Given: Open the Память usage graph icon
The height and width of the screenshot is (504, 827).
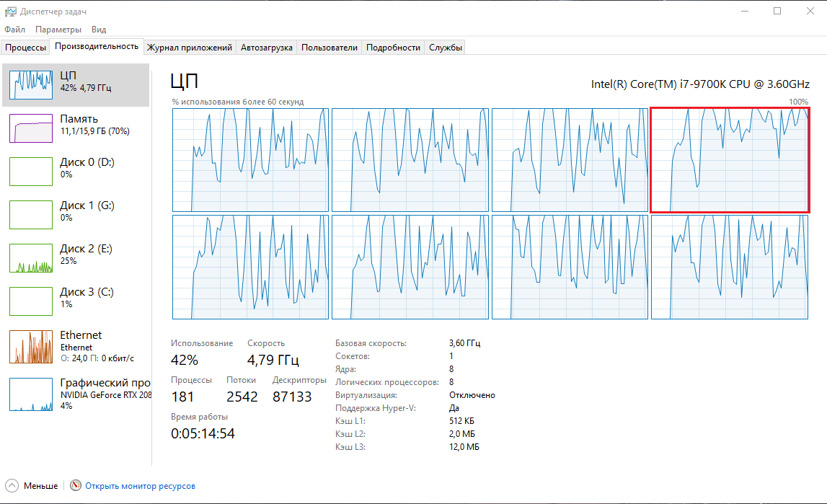Looking at the screenshot, I should coord(31,128).
